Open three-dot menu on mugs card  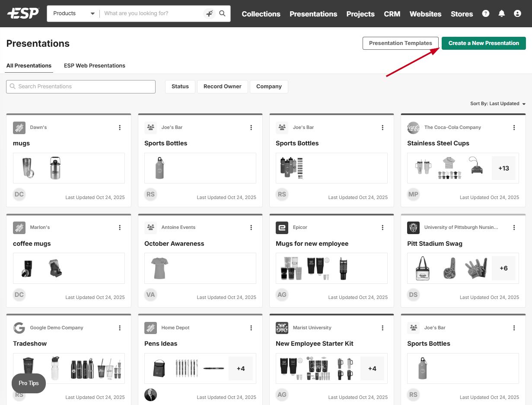(x=120, y=128)
